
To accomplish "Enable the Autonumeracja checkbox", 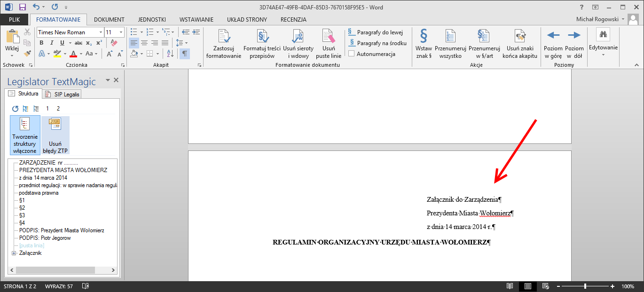I will point(351,54).
